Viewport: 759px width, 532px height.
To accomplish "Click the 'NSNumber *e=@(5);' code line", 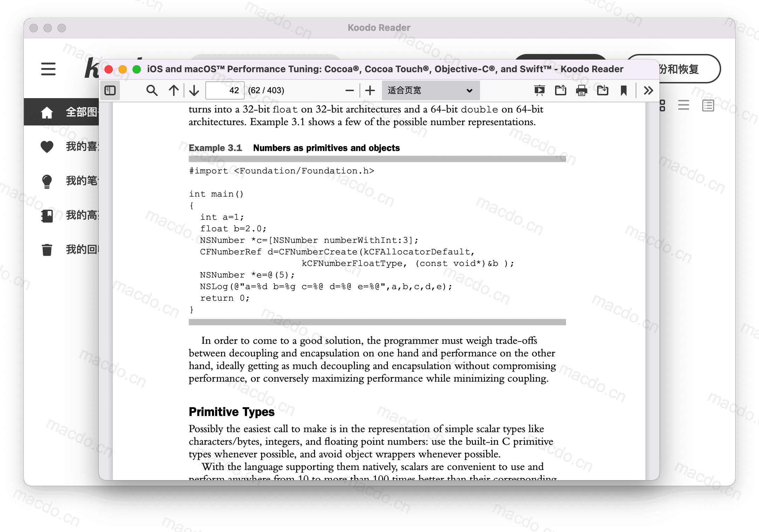I will [247, 275].
